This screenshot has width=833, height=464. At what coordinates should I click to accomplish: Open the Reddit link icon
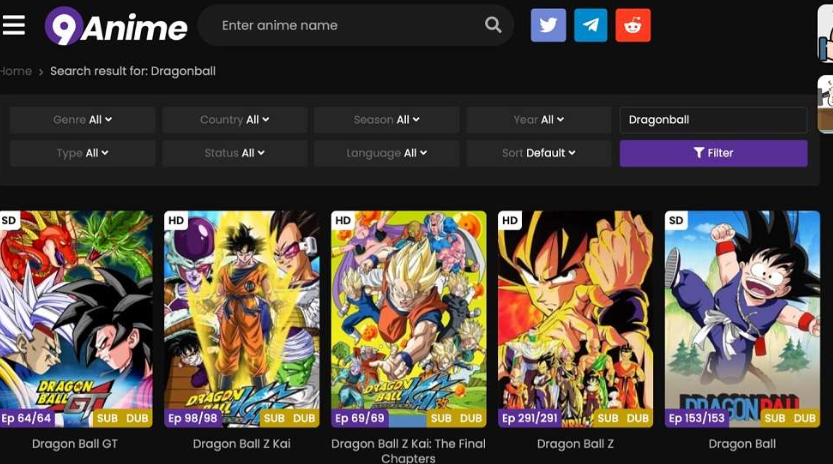pos(633,25)
